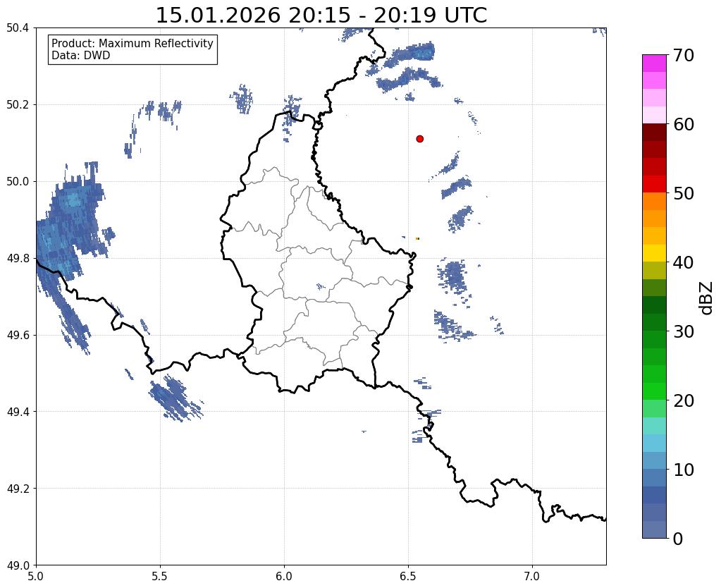Click the plot title '15.01.2026 20:15 - 20:19 UTC'
This screenshot has width=721, height=588.
(x=321, y=16)
